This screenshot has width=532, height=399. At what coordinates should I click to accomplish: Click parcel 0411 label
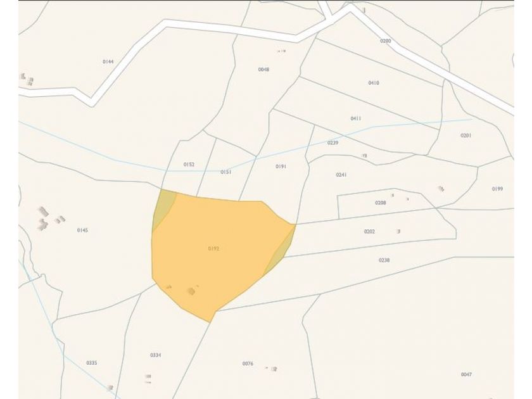pyautogui.click(x=355, y=118)
